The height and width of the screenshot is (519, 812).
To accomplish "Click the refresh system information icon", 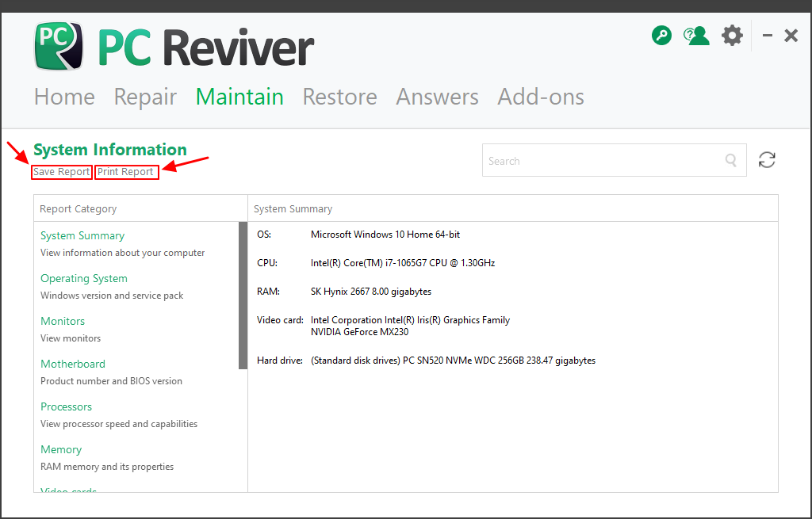I will [x=767, y=160].
